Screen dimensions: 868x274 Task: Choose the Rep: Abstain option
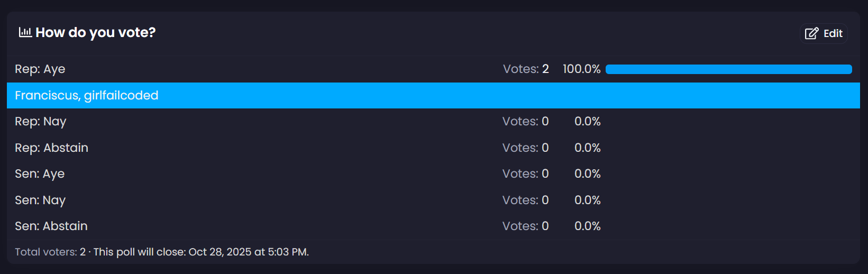point(51,148)
